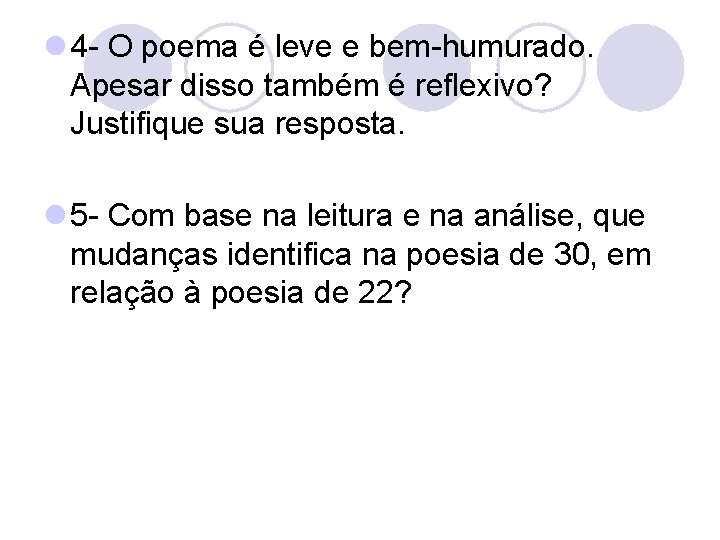The height and width of the screenshot is (540, 720).
Task: Click the line 'Justifique sua resposta.'
Action: pyautogui.click(x=237, y=124)
